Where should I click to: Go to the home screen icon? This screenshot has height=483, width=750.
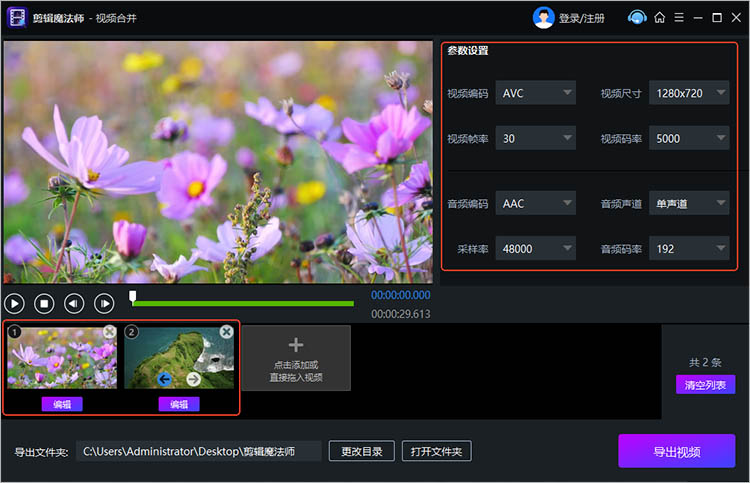click(x=660, y=17)
